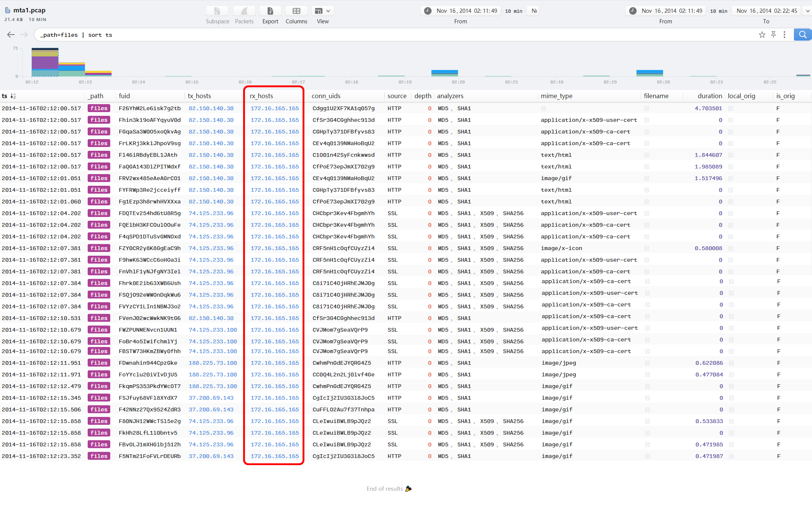812x505 pixels.
Task: Open the three-dot query options menu
Action: click(x=785, y=35)
